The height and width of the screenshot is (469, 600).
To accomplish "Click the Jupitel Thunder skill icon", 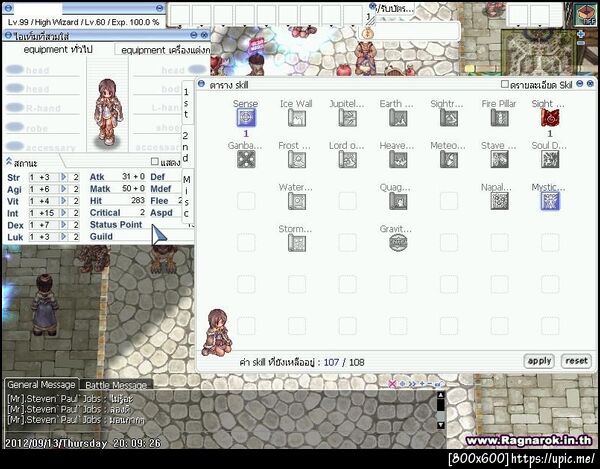I will coord(347,117).
